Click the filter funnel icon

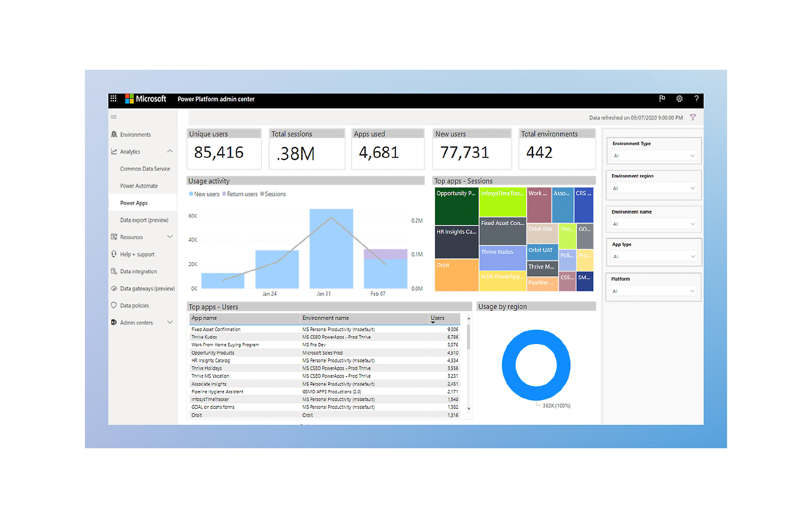point(693,118)
